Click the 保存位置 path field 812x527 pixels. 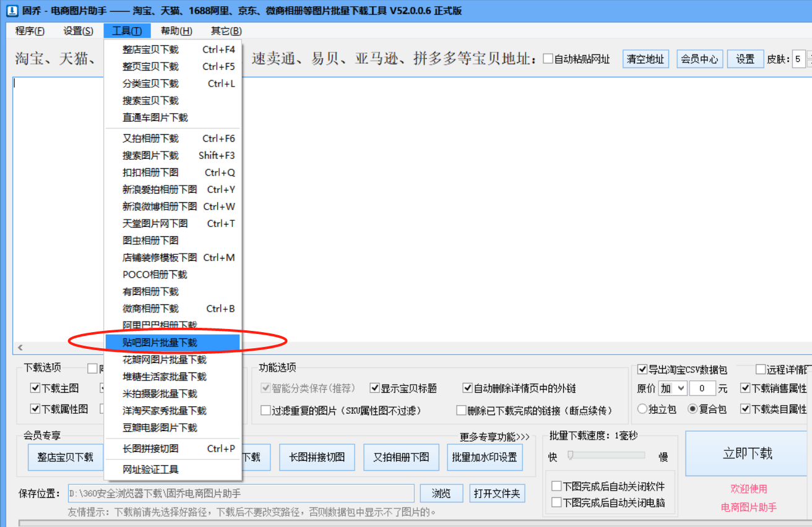(241, 493)
